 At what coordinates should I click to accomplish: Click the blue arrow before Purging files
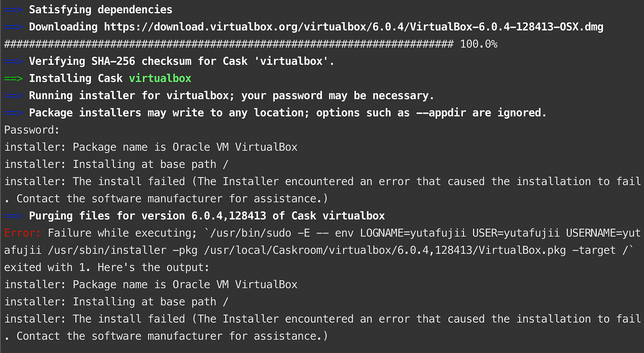click(13, 216)
